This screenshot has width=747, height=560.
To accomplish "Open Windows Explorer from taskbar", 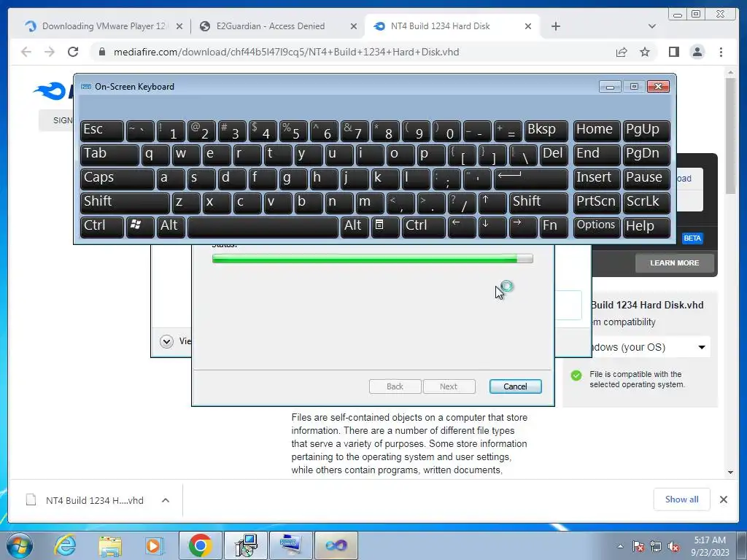I will click(x=109, y=545).
